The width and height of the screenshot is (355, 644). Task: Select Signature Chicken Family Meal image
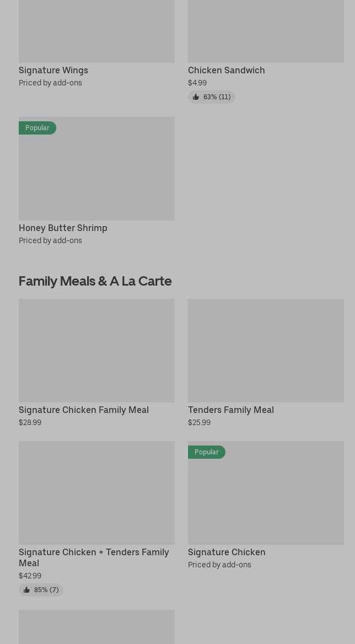97,350
